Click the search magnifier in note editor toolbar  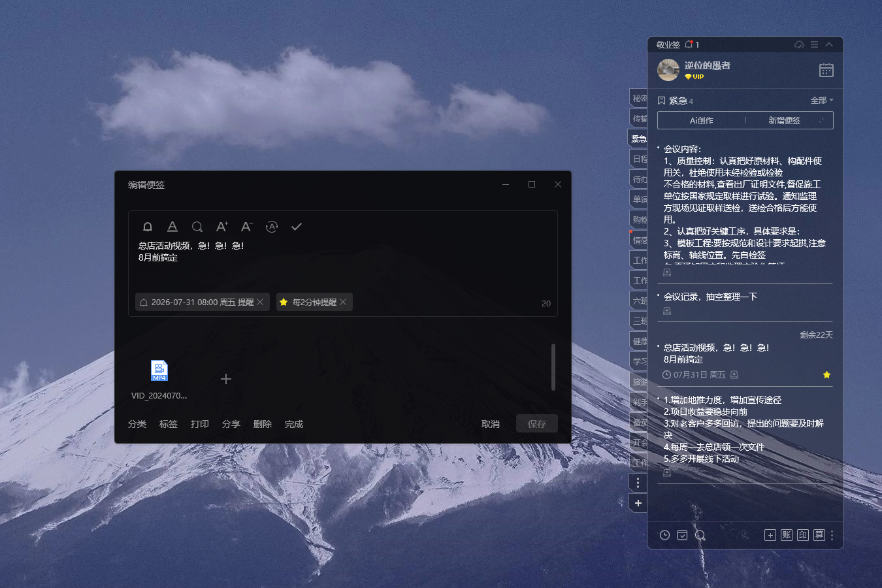[x=197, y=227]
